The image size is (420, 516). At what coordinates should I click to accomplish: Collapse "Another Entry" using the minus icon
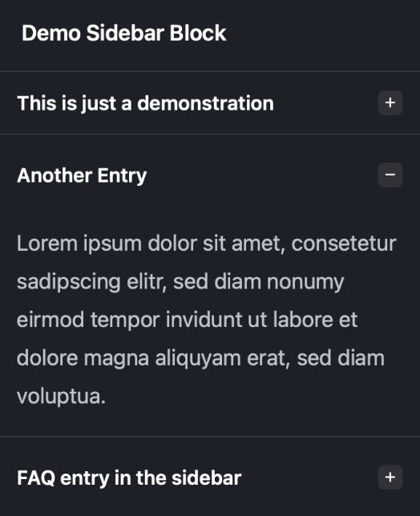[390, 175]
